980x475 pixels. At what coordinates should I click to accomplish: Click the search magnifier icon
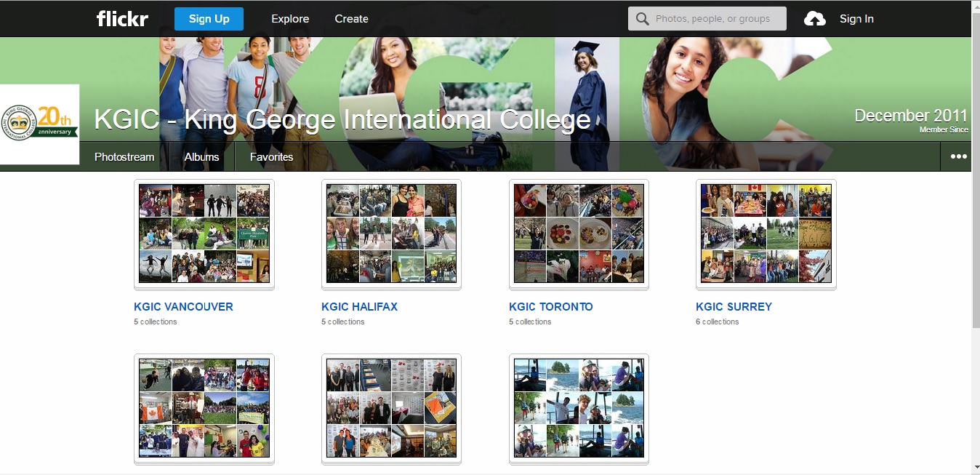[x=642, y=19]
